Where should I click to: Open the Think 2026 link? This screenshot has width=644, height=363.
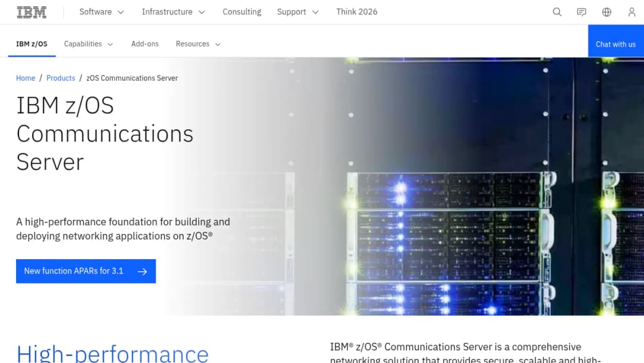(357, 12)
